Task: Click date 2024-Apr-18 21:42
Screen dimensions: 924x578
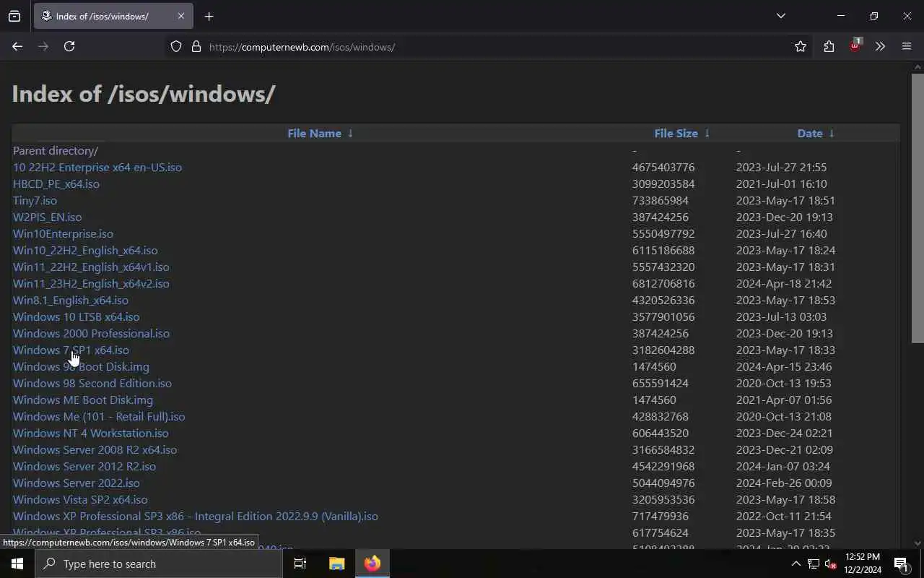Action: click(784, 283)
